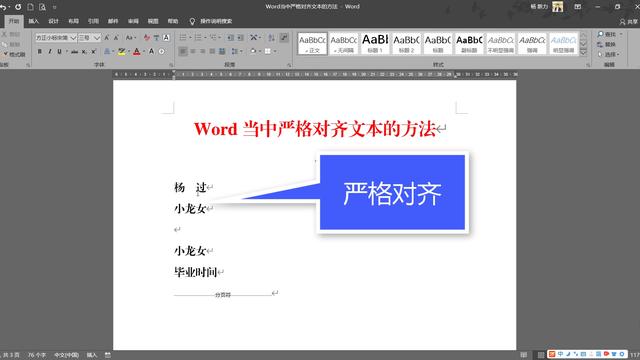640x360 pixels.
Task: Toggle Superscript formatting
Action: 93,51
